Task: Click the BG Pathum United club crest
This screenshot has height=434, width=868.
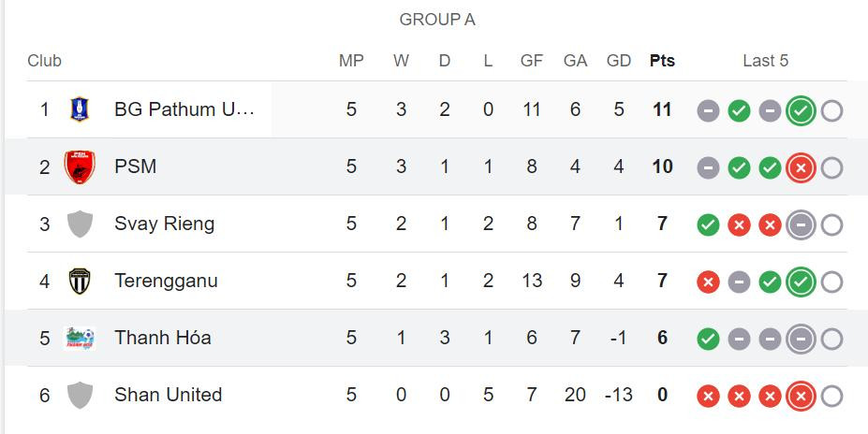Action: [80, 109]
